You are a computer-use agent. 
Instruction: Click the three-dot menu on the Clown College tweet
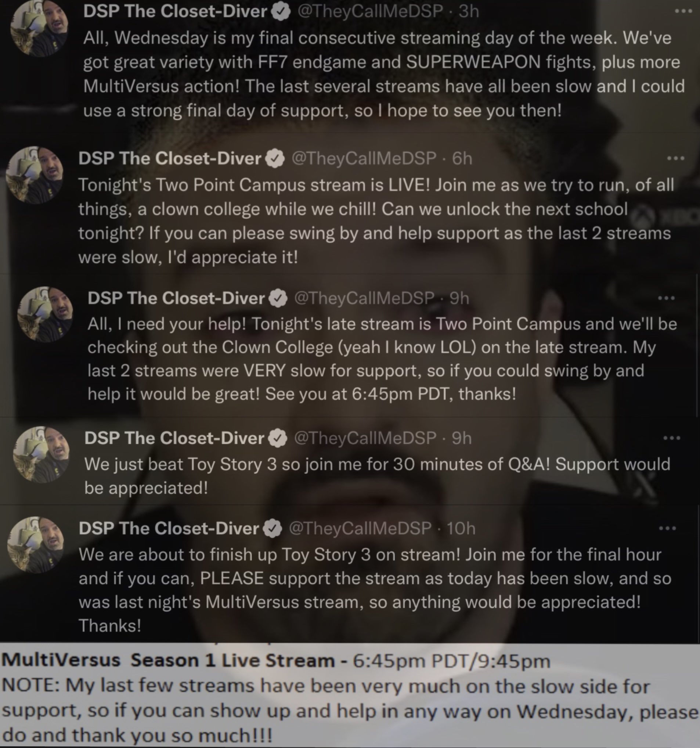tap(667, 298)
